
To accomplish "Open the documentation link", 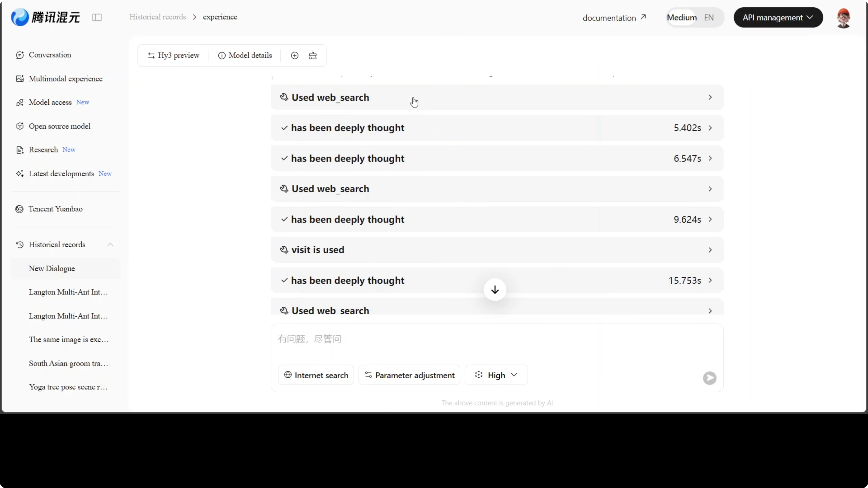I will pos(614,18).
